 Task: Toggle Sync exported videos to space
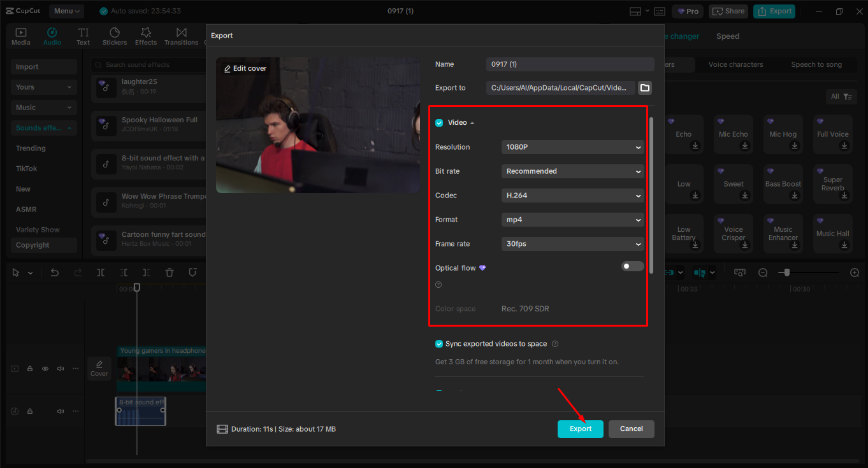pos(439,343)
